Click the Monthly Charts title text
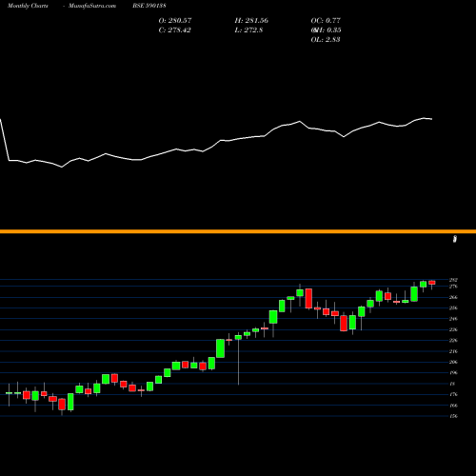 click(x=28, y=6)
